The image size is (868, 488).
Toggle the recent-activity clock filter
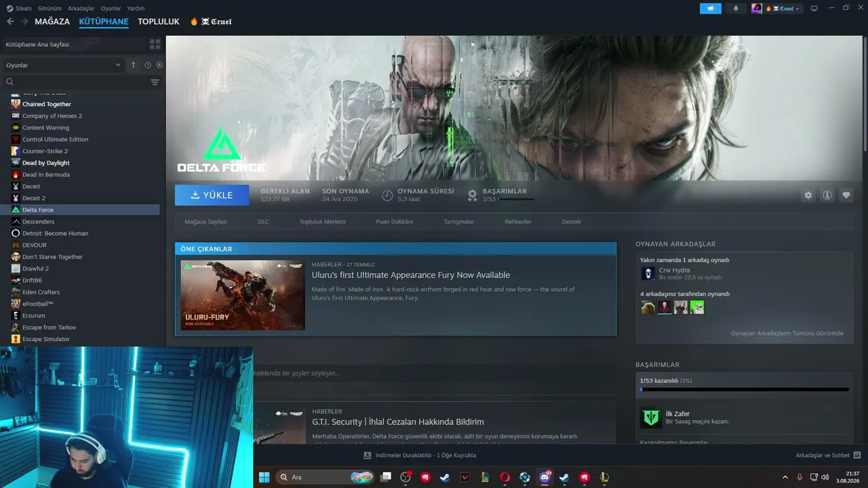(148, 65)
